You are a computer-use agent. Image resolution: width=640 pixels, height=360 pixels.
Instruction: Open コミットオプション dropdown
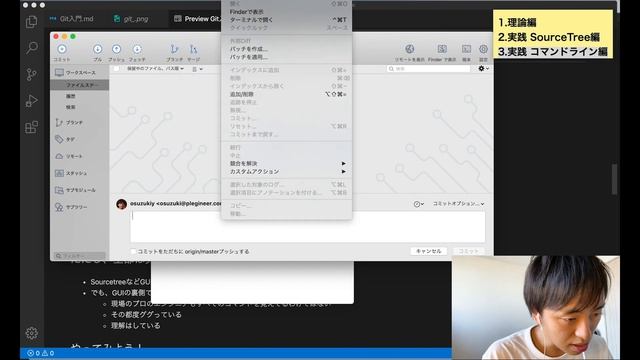tap(458, 204)
